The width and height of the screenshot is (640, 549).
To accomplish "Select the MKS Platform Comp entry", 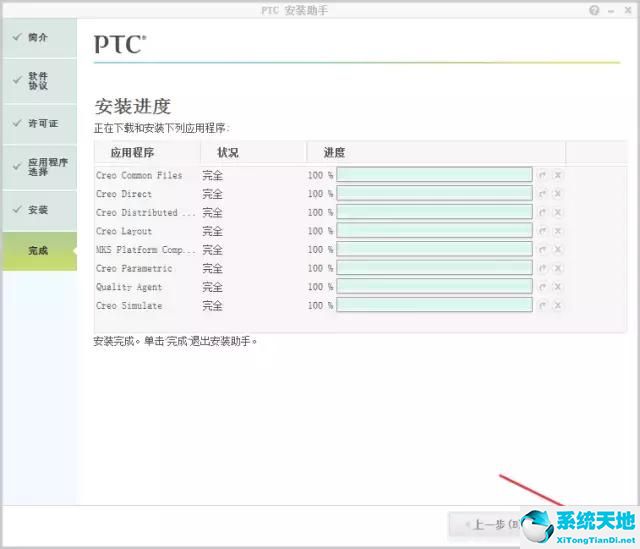I will (146, 250).
